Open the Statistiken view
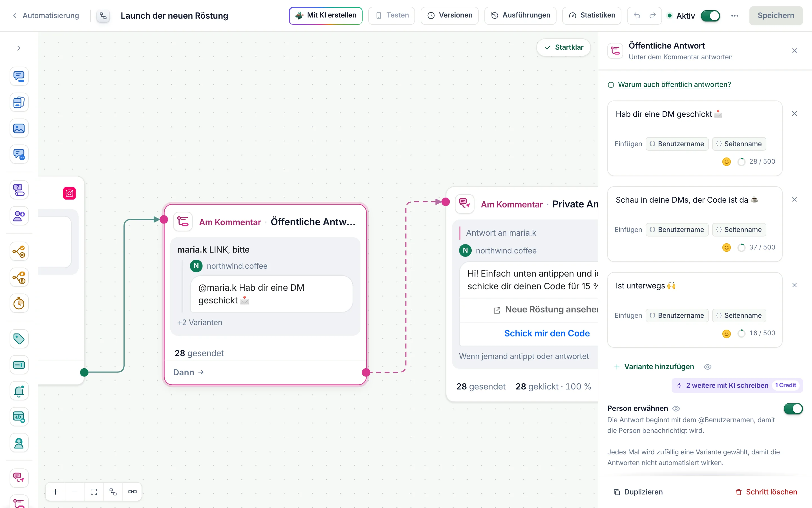The image size is (812, 508). 592,16
